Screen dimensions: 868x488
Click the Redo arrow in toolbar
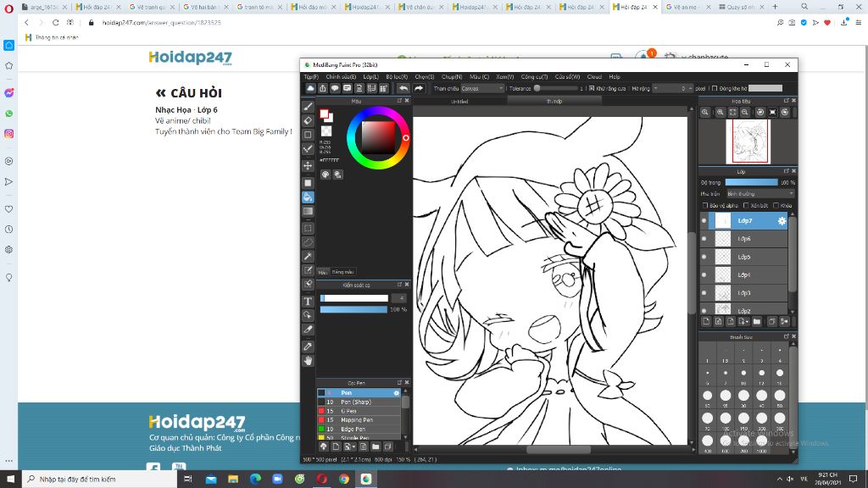(x=419, y=88)
